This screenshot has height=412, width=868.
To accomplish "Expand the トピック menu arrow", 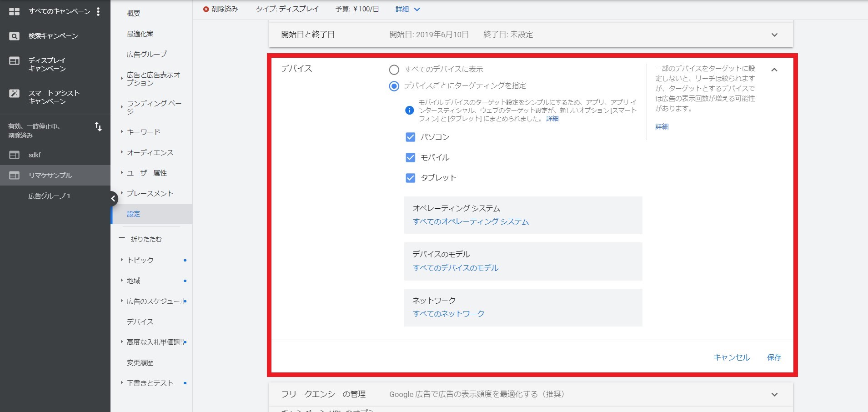I will click(122, 260).
